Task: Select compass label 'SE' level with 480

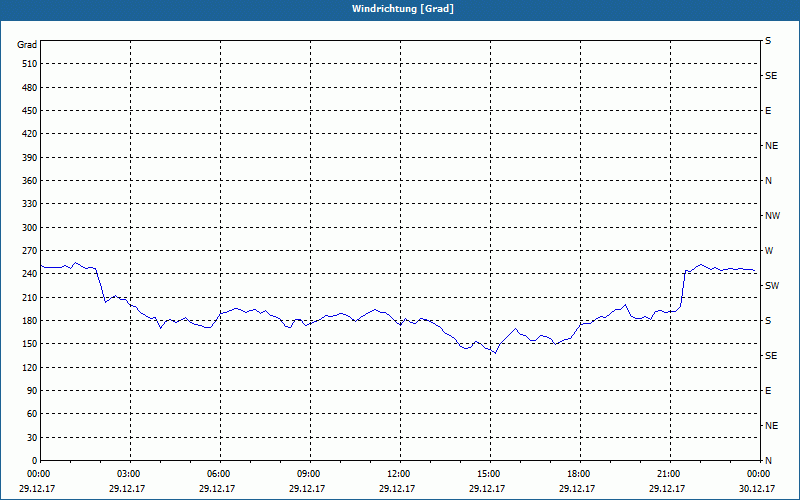Action: [x=771, y=76]
